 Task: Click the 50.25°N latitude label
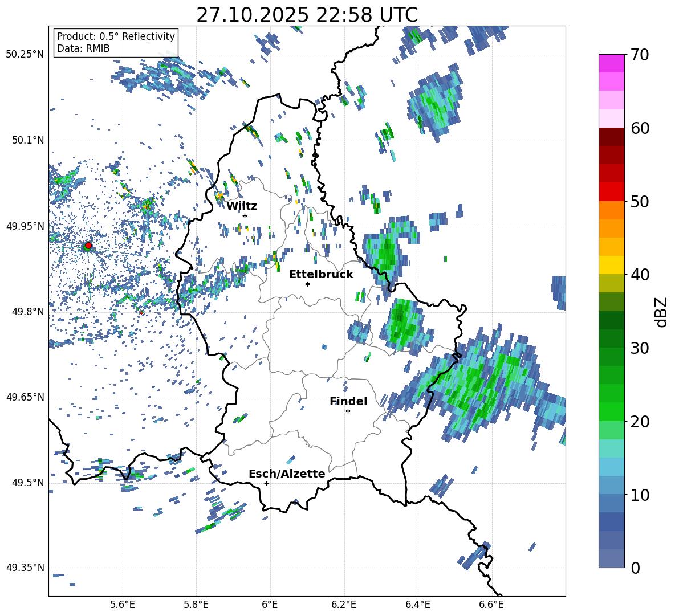click(x=25, y=55)
